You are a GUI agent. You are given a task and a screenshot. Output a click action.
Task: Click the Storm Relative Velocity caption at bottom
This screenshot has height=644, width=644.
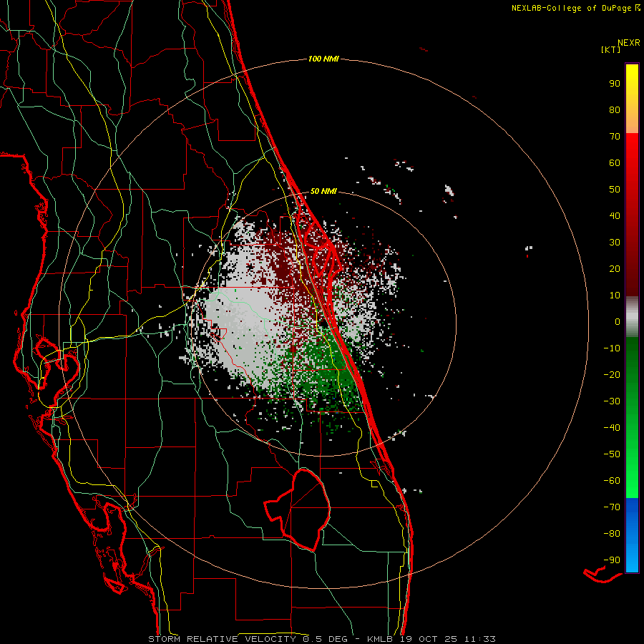point(322,639)
